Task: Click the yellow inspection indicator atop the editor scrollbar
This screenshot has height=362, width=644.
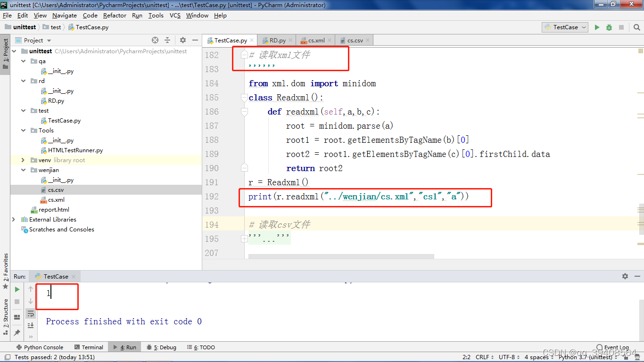Action: [641, 50]
